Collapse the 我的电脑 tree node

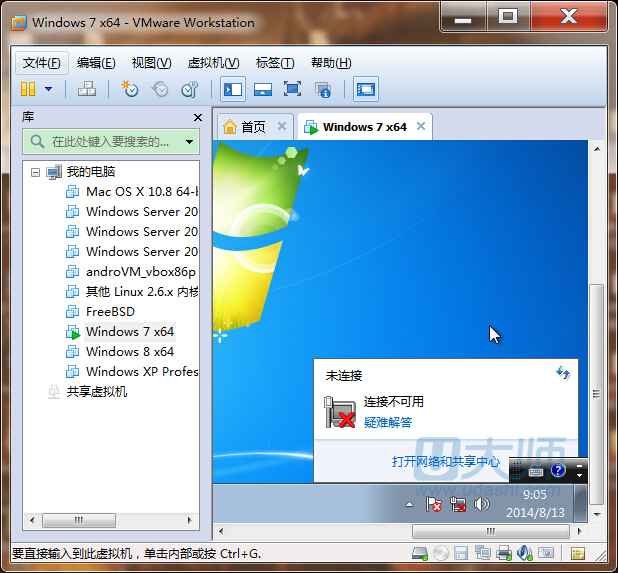[x=36, y=172]
